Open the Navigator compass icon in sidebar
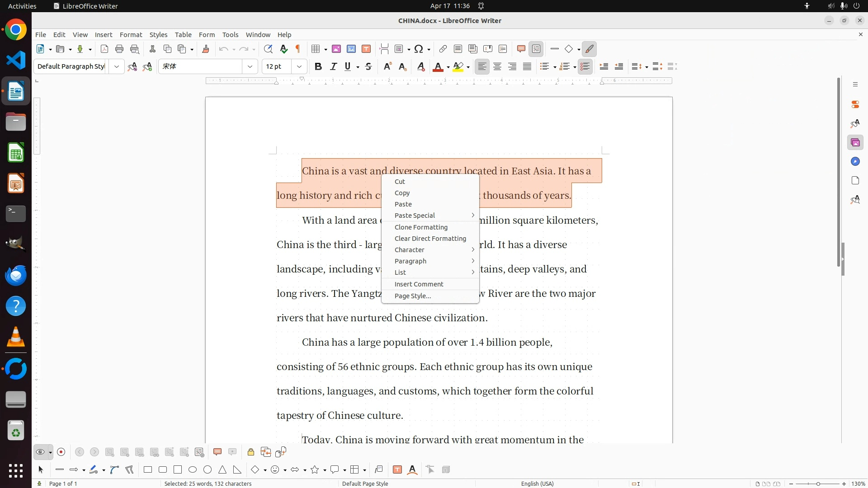The height and width of the screenshot is (488, 868). (x=855, y=162)
